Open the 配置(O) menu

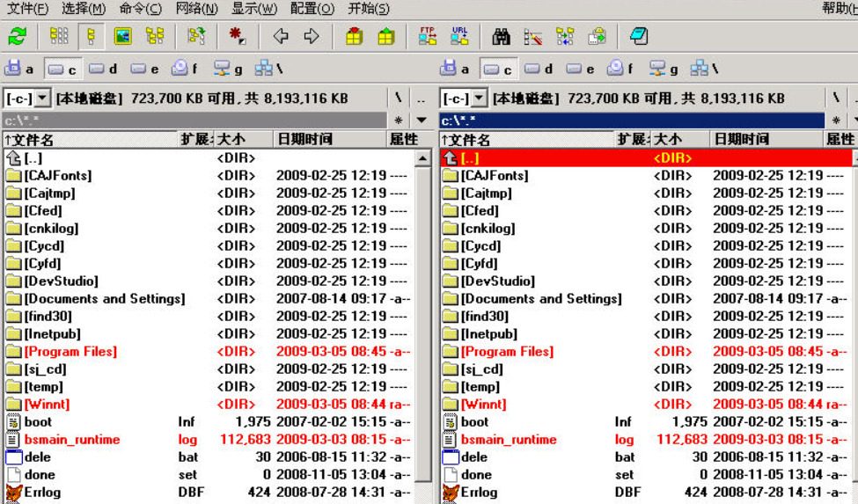click(x=312, y=9)
